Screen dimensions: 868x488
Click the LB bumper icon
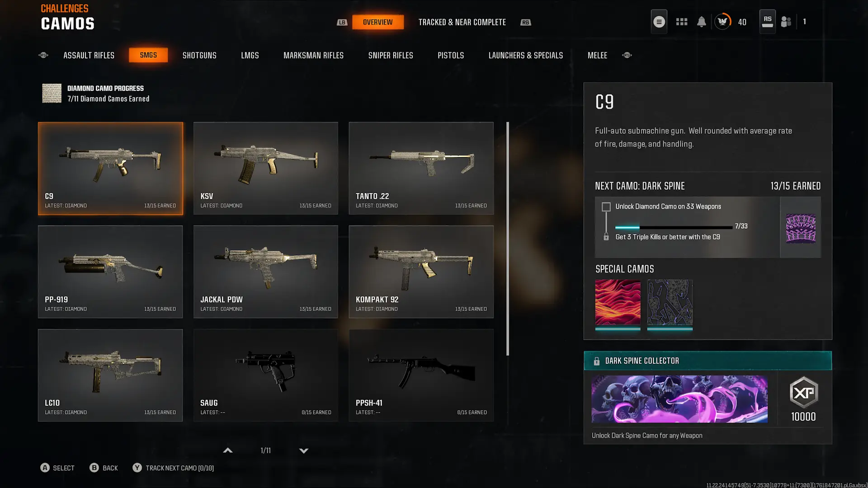tap(342, 22)
